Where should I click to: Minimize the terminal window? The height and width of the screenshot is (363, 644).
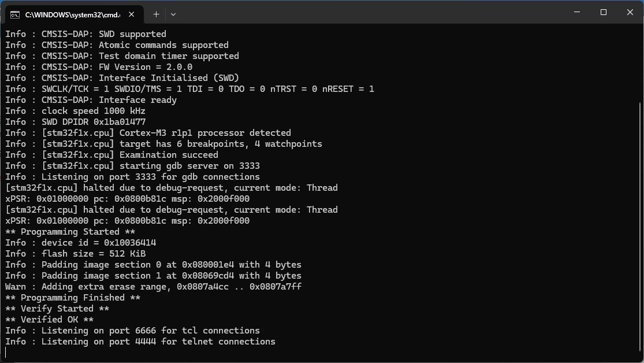coord(576,12)
